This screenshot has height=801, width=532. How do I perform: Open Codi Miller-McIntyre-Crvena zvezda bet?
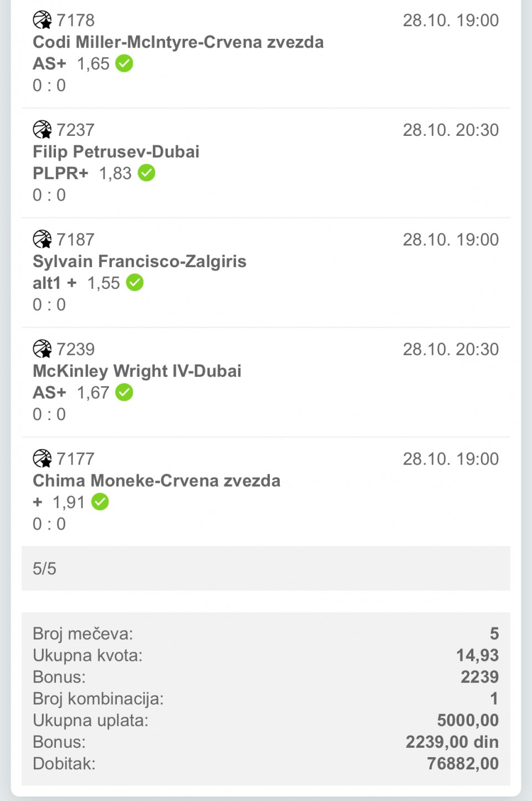pyautogui.click(x=178, y=42)
